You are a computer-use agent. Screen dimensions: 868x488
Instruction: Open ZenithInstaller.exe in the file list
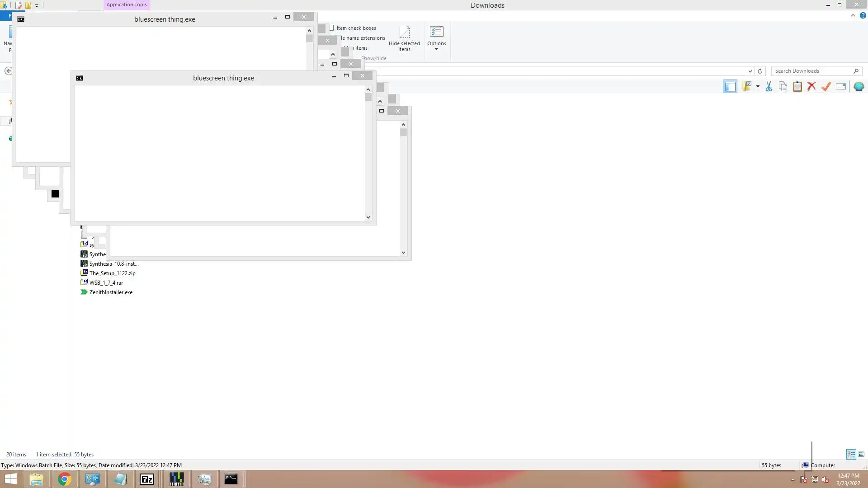[111, 292]
